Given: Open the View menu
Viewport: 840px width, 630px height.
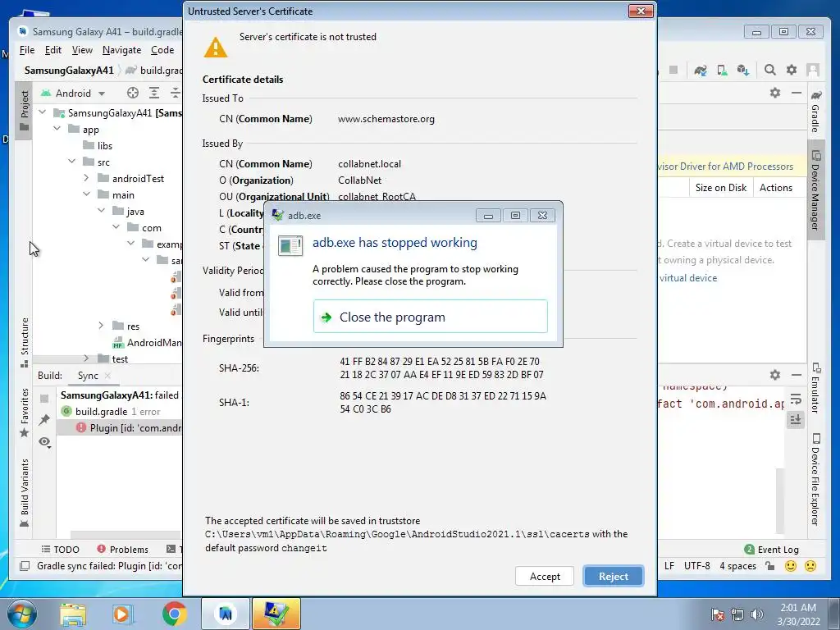Looking at the screenshot, I should [82, 50].
